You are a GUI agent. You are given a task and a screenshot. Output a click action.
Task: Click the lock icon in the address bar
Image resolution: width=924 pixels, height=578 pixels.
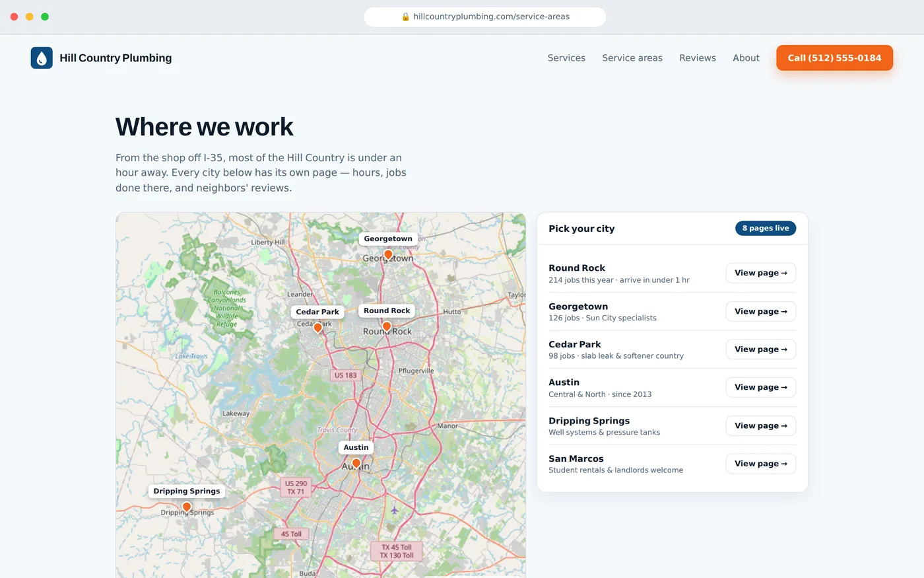(405, 17)
